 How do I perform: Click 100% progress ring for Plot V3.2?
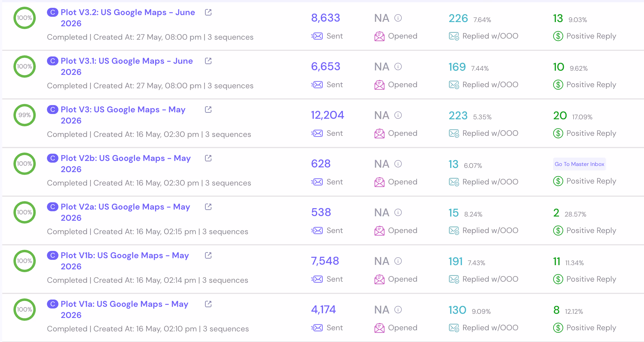click(x=25, y=18)
